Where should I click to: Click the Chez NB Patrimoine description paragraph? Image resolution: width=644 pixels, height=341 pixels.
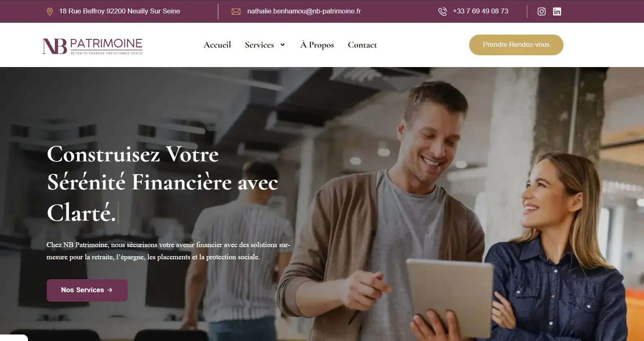coord(168,251)
